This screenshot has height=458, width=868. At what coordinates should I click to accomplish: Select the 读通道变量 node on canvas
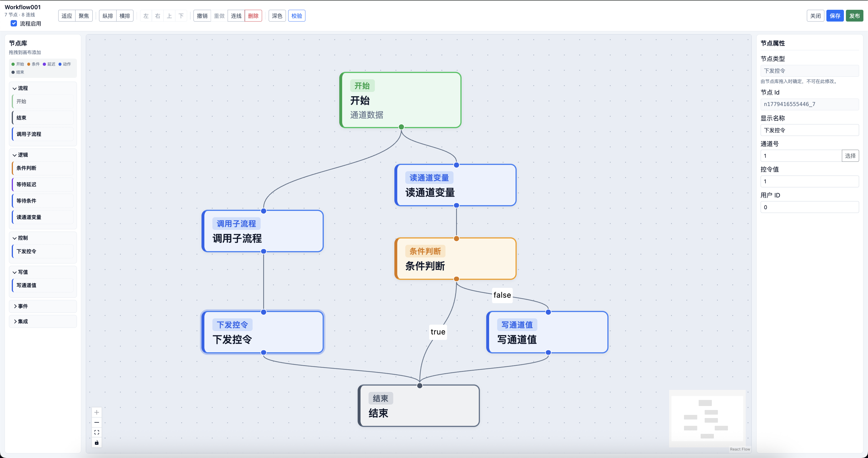[456, 185]
